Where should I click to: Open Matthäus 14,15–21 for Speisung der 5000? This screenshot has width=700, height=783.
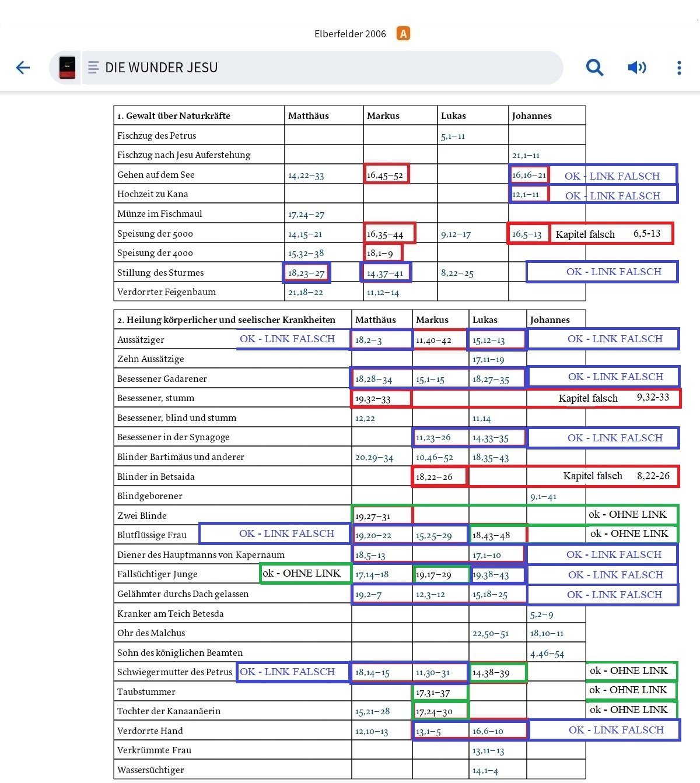click(305, 234)
